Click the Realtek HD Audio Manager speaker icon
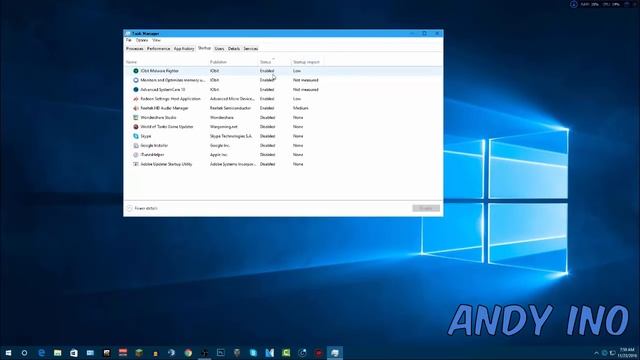The width and height of the screenshot is (640, 360). click(136, 108)
